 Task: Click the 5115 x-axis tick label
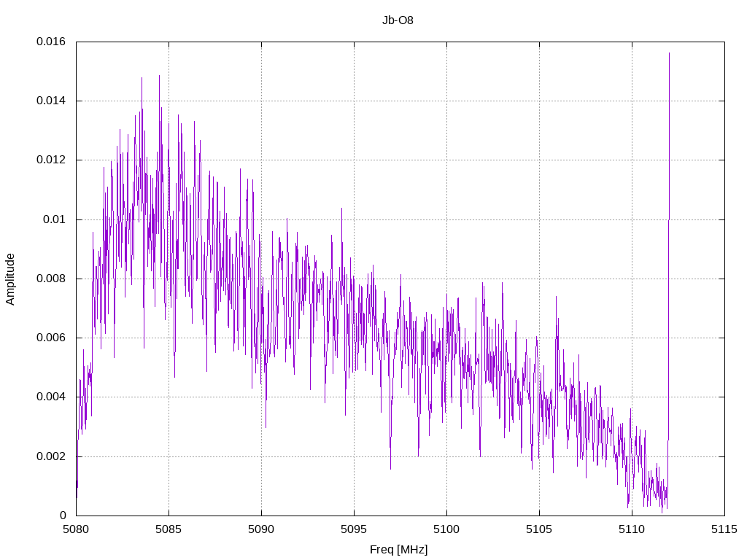click(x=724, y=529)
